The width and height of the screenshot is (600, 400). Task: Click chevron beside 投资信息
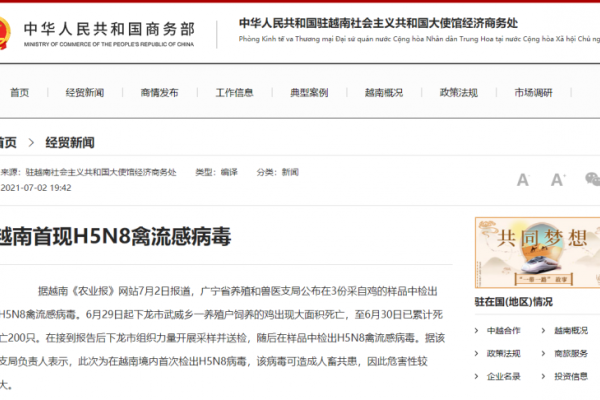click(x=543, y=377)
